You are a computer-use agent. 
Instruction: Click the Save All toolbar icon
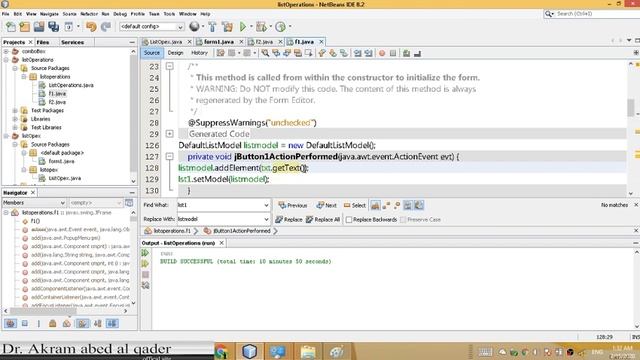[x=53, y=27]
